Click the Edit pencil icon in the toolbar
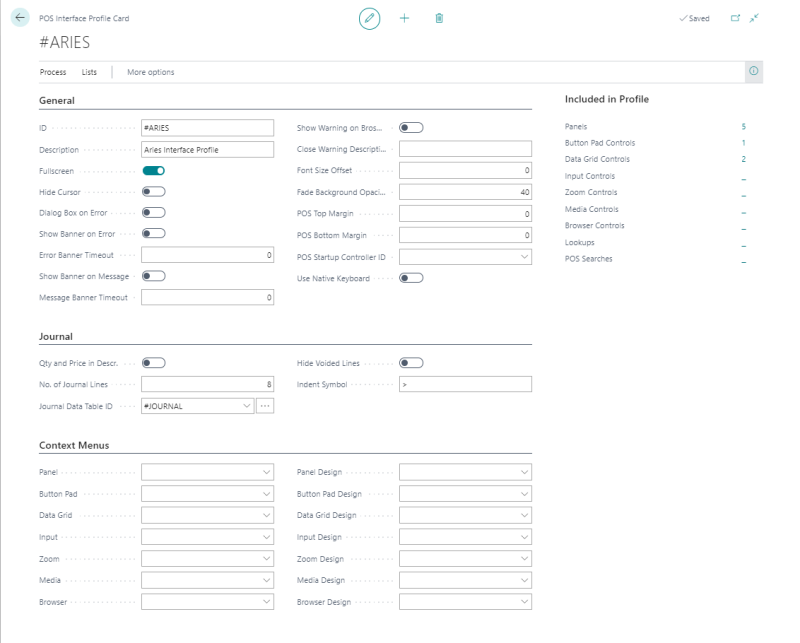 click(x=369, y=18)
